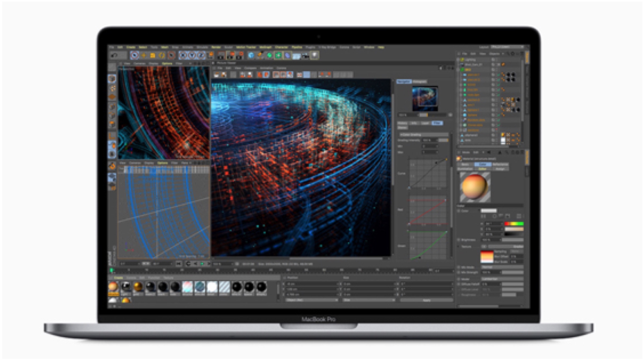Click the green Play forward button
Viewport: 644px width, 361px height.
[x=202, y=264]
